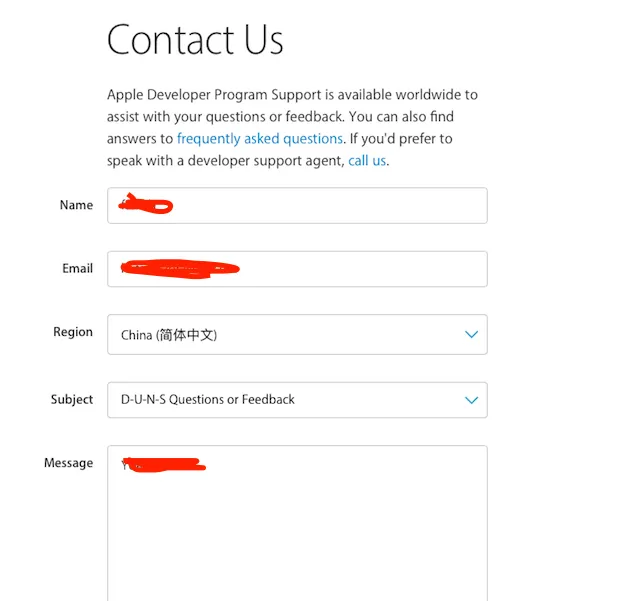Focus the Name input field

(x=297, y=205)
